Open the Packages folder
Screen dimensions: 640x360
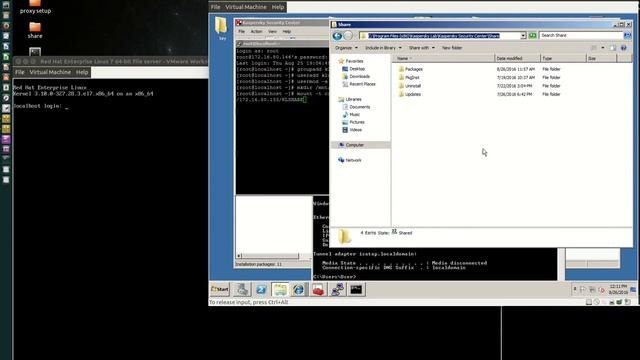click(413, 69)
